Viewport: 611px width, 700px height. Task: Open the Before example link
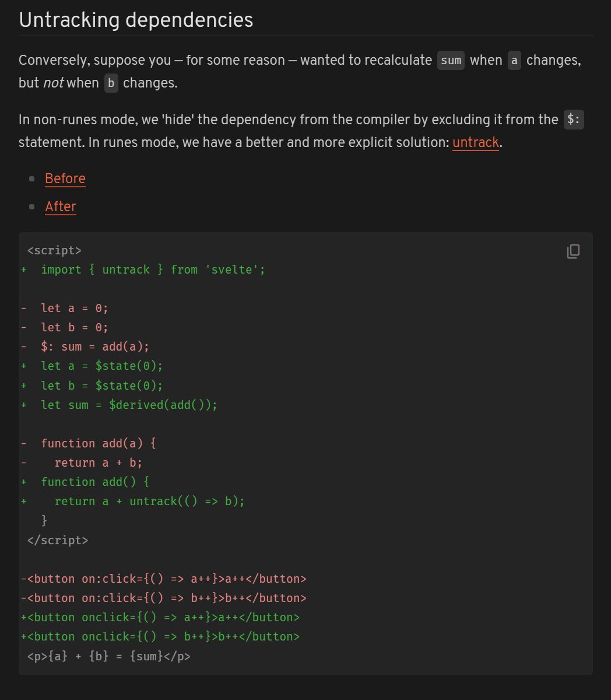65,178
